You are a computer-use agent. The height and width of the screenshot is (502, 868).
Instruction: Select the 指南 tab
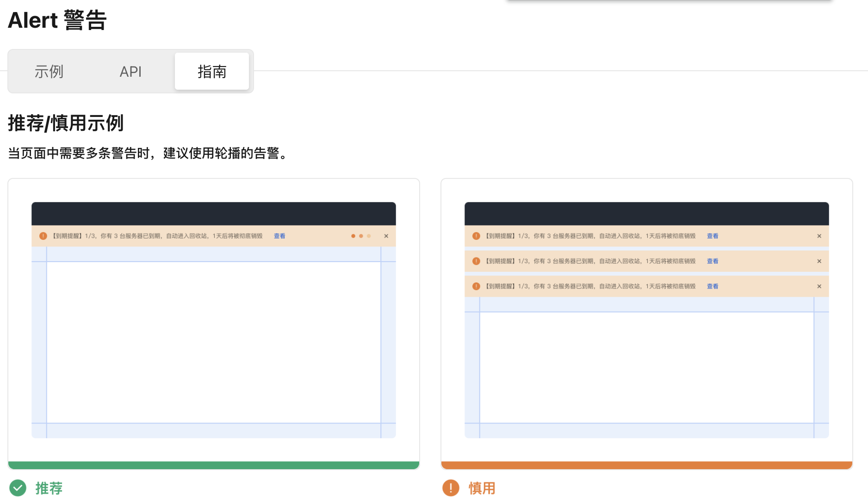pyautogui.click(x=212, y=71)
